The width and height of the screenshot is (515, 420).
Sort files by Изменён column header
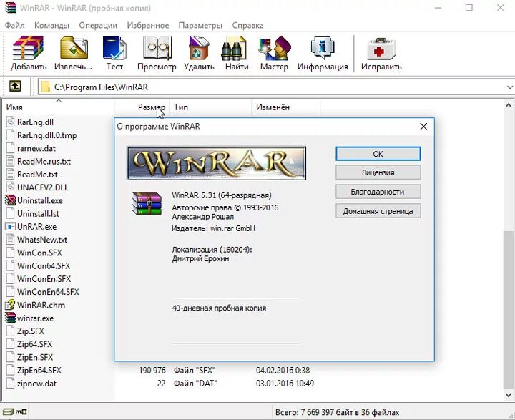point(285,107)
